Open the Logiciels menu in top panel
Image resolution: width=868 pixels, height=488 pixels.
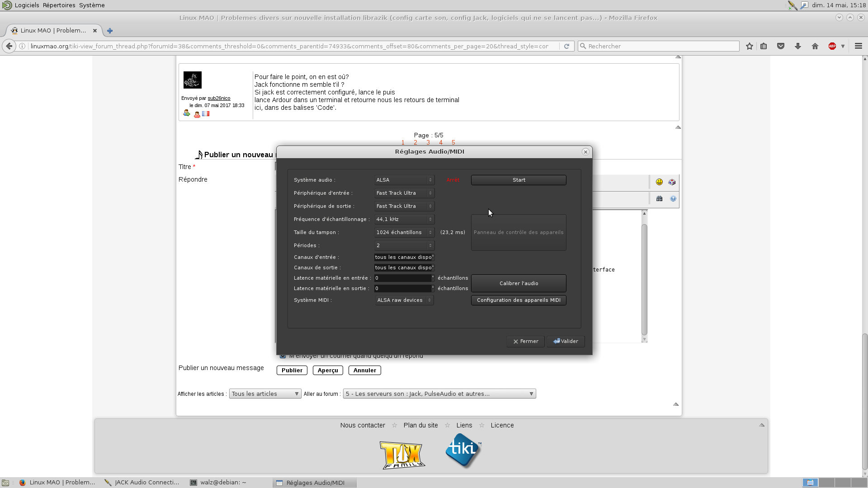(x=27, y=5)
